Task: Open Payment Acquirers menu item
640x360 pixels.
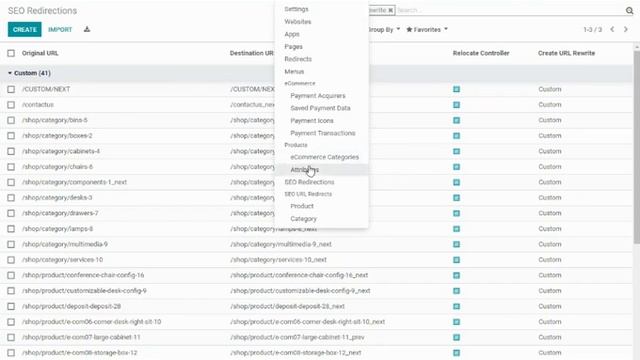Action: 318,96
